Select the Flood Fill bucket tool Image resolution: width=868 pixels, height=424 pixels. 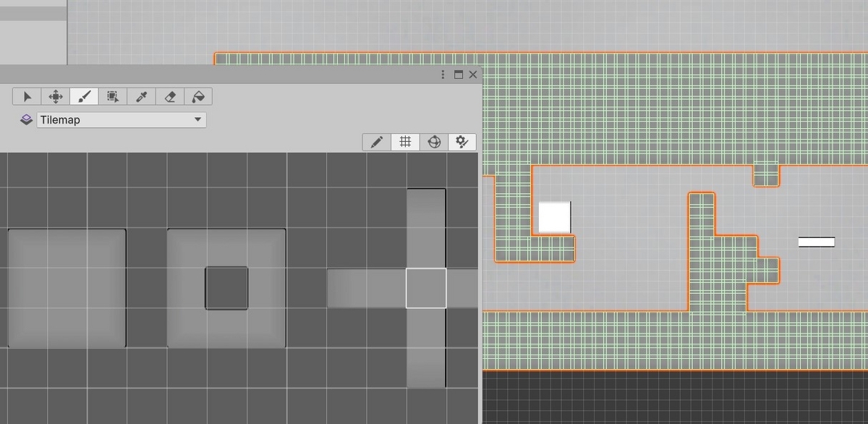point(198,96)
